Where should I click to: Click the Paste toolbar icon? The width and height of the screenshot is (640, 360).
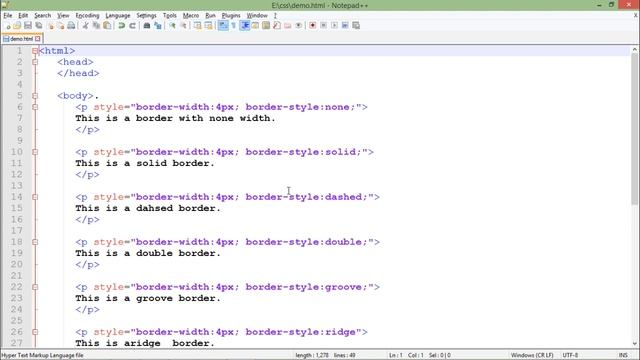tap(107, 25)
